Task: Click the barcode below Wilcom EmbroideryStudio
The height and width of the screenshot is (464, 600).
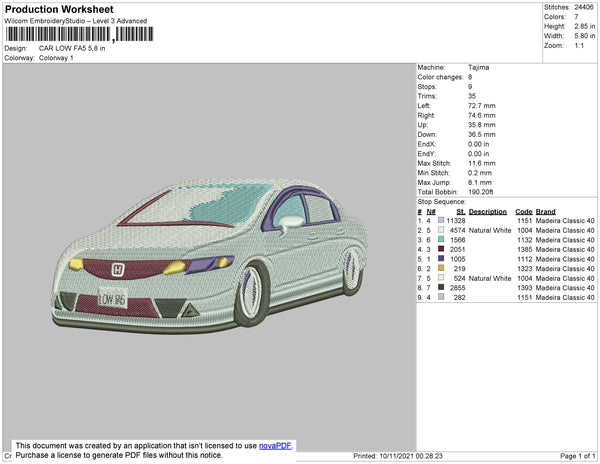Action: pos(62,34)
